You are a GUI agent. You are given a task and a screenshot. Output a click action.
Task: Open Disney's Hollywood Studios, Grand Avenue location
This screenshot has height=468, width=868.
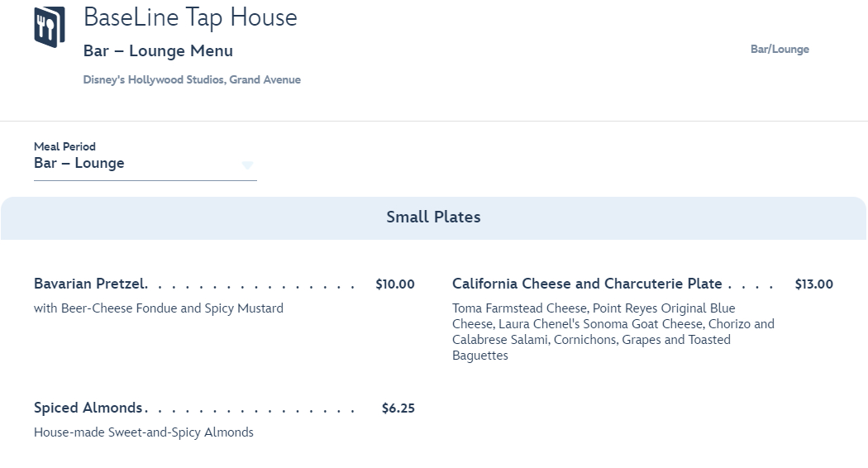[x=192, y=80]
